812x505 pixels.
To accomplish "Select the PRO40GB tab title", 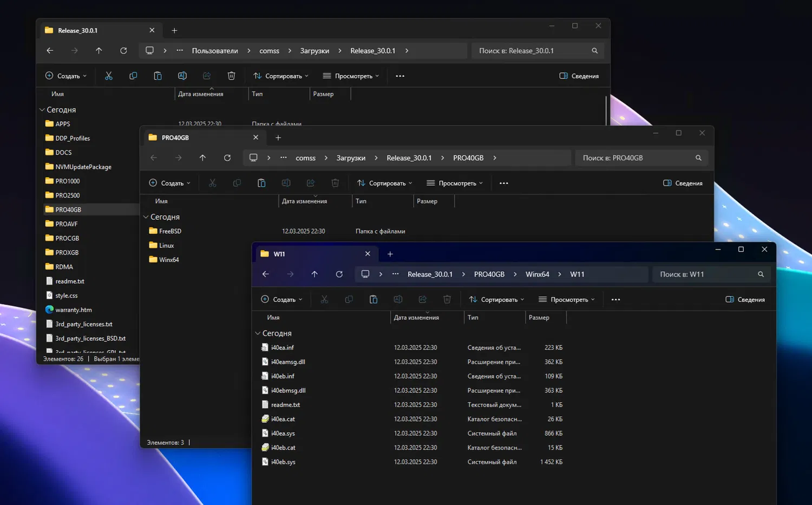I will pos(175,137).
